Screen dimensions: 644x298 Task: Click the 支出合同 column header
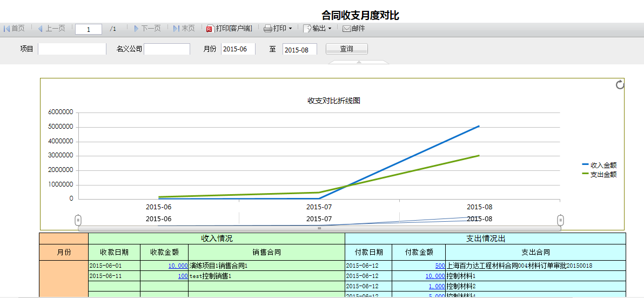tap(535, 253)
